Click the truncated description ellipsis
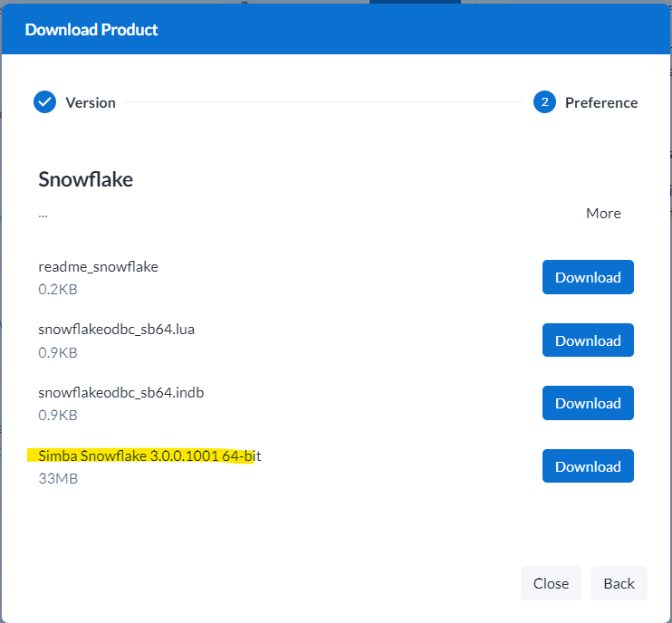The width and height of the screenshot is (672, 623). pos(43,214)
